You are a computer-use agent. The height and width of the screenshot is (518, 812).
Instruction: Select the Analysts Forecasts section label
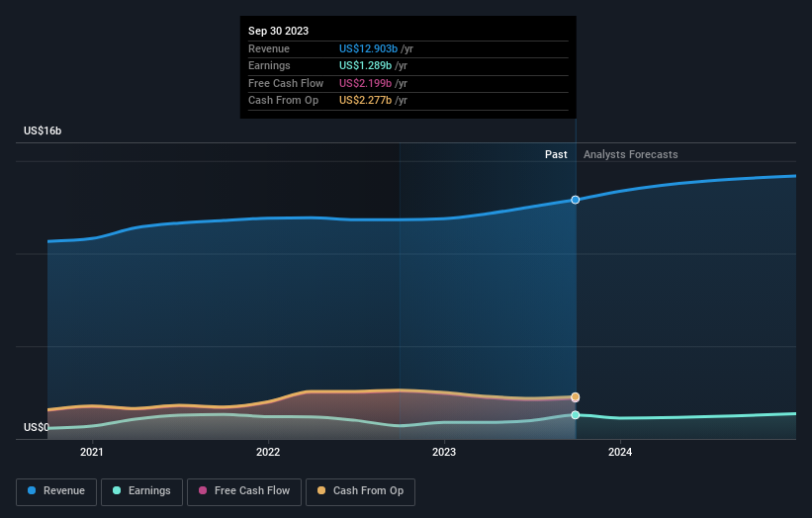point(631,155)
